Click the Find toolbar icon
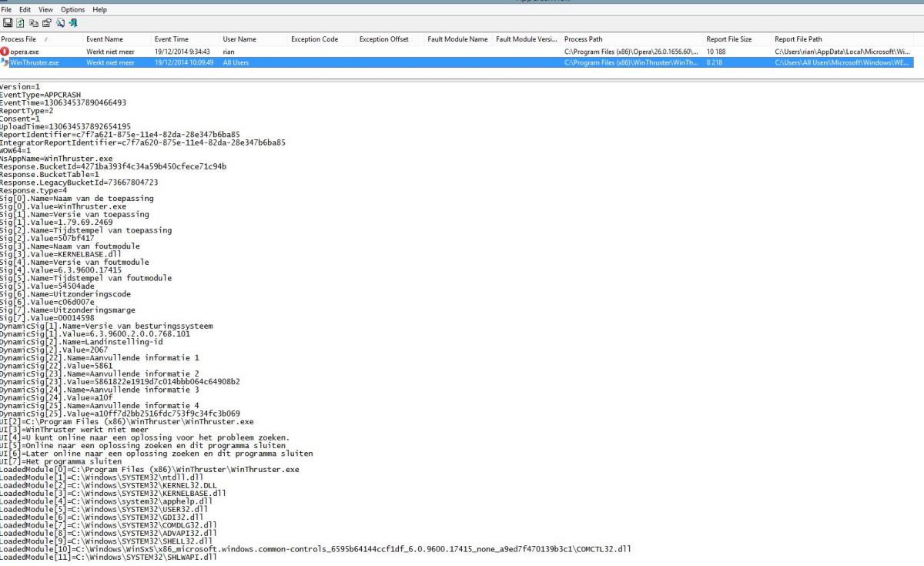The width and height of the screenshot is (924, 566). point(59,23)
